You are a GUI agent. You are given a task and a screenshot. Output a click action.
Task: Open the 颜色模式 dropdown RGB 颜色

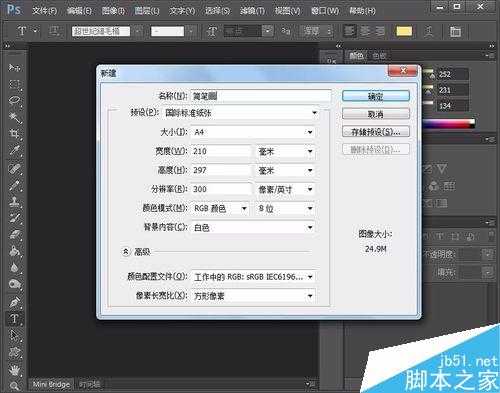click(220, 209)
